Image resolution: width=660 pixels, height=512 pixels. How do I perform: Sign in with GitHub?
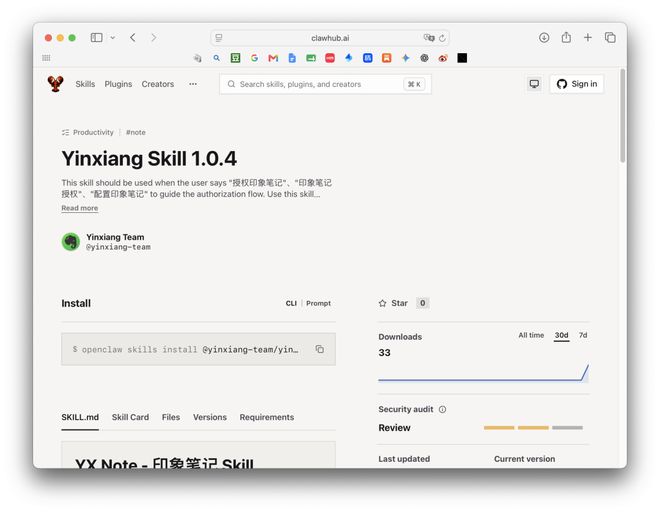577,84
